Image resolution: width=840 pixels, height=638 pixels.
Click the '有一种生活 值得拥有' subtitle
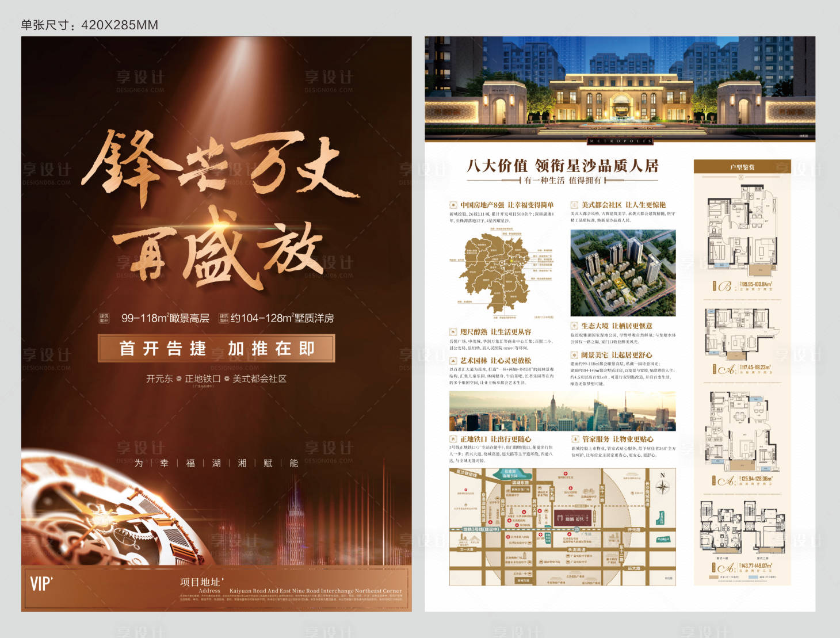click(563, 180)
